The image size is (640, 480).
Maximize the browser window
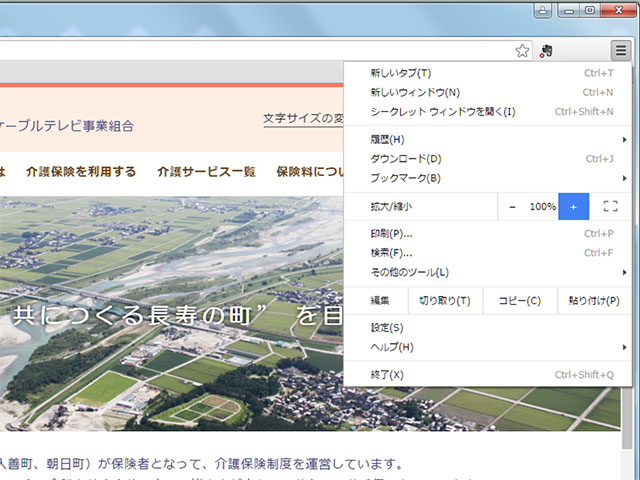click(590, 11)
